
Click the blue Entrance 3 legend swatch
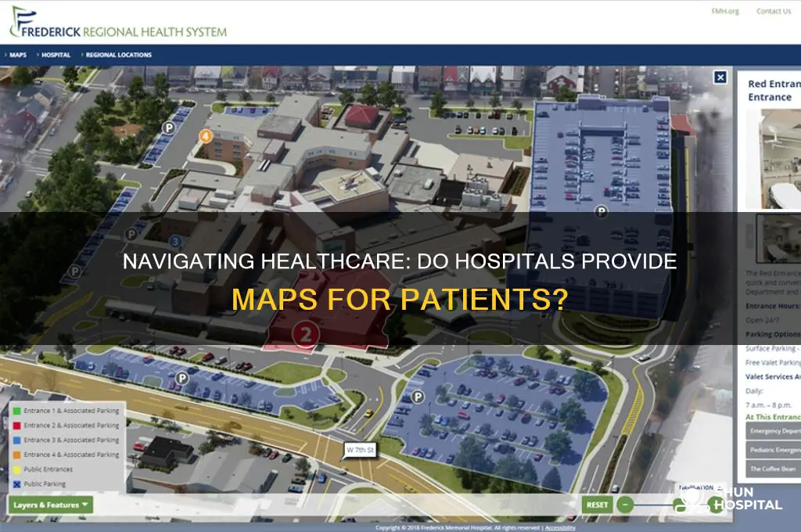pyautogui.click(x=17, y=440)
